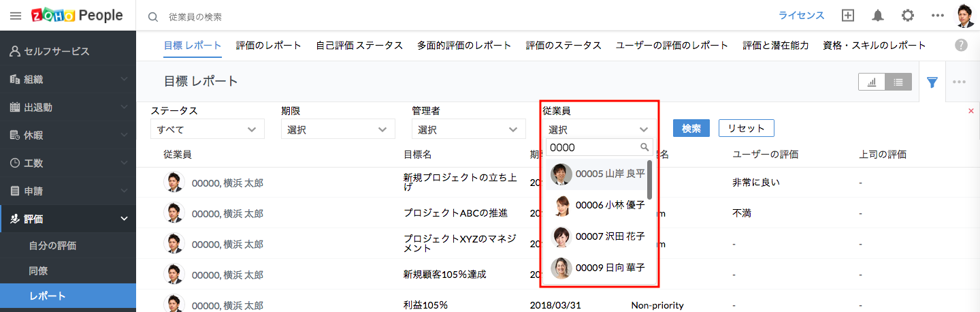Click 不満 user rating cell
Image resolution: width=980 pixels, height=312 pixels.
[x=742, y=213]
